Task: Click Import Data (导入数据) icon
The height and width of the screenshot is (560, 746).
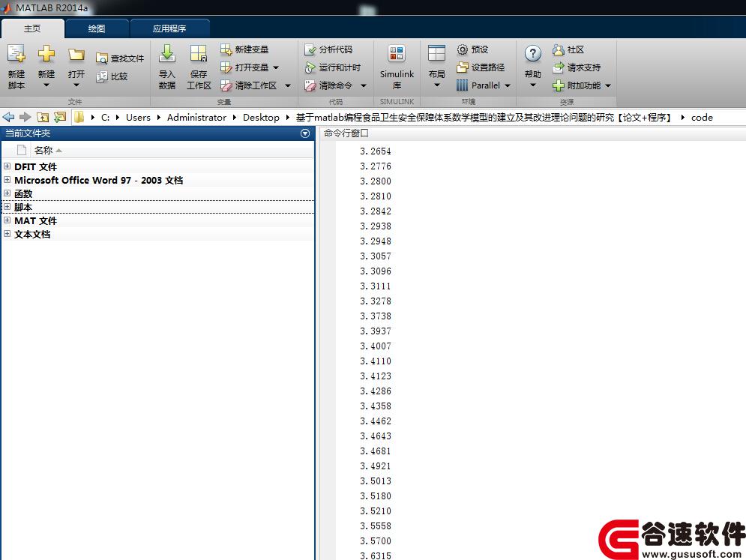Action: tap(167, 54)
